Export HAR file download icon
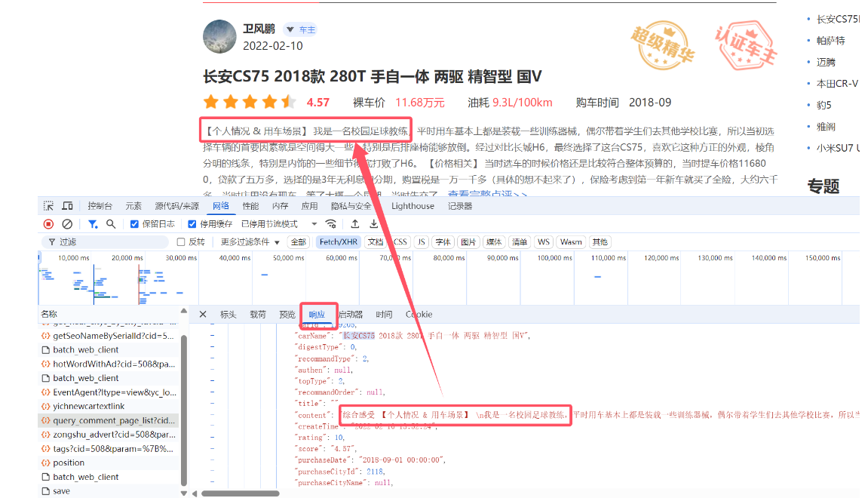Image resolution: width=868 pixels, height=498 pixels. pos(373,224)
